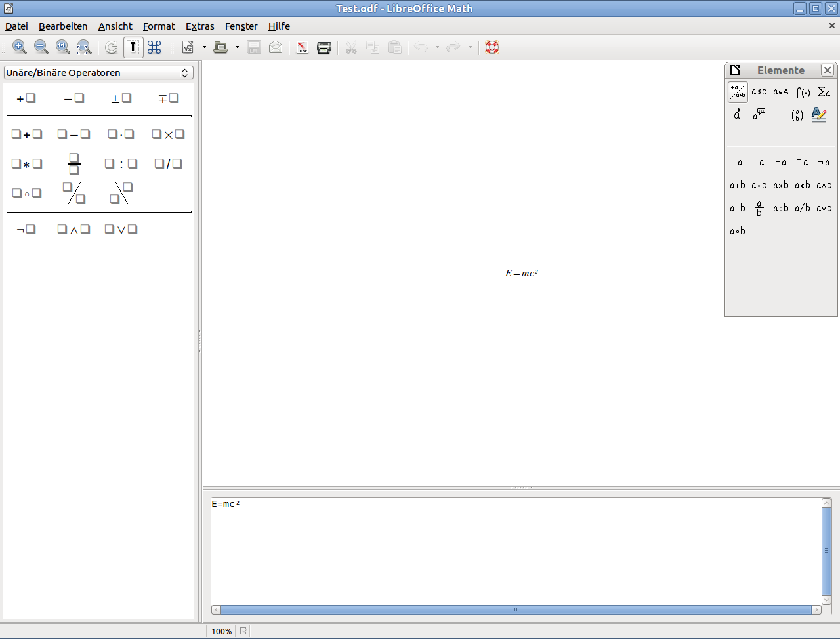840x639 pixels.
Task: Close the Elemente floating window
Action: (x=828, y=70)
